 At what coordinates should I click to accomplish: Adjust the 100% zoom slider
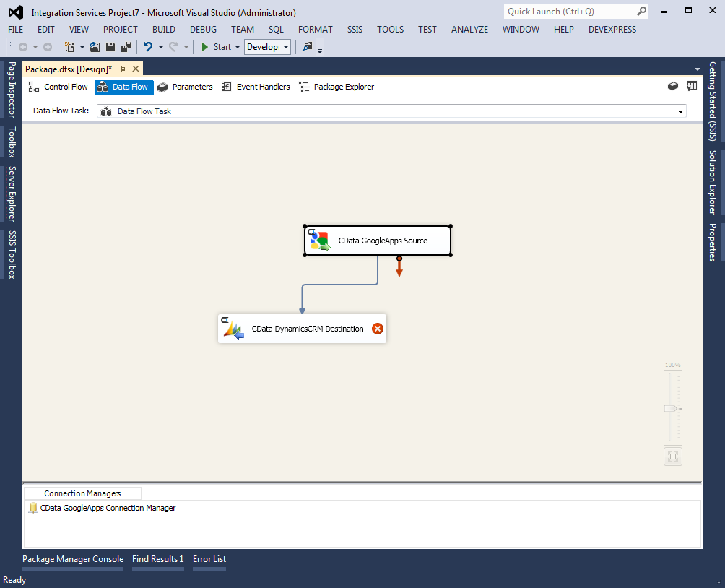[672, 408]
